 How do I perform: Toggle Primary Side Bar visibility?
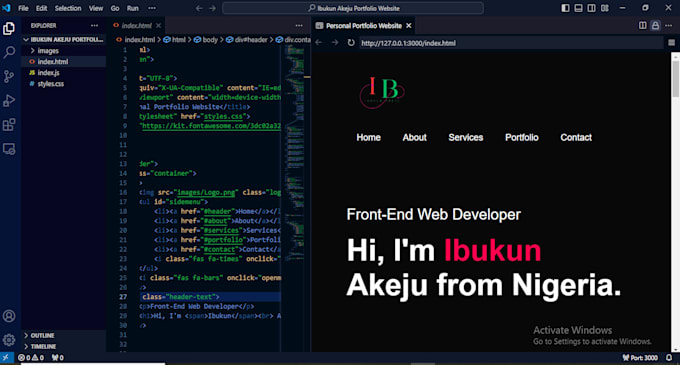pos(565,8)
